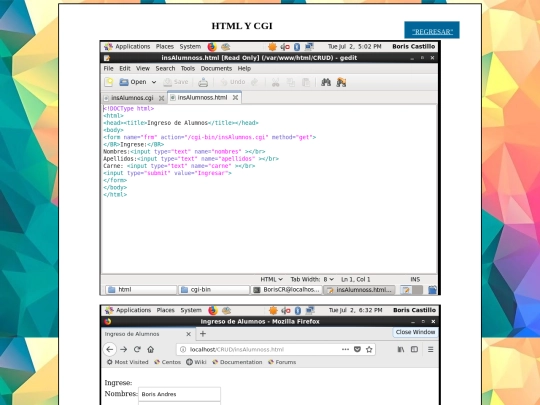Click the Redo arrow in gedit toolbar
This screenshot has height=405, width=540.
click(255, 82)
